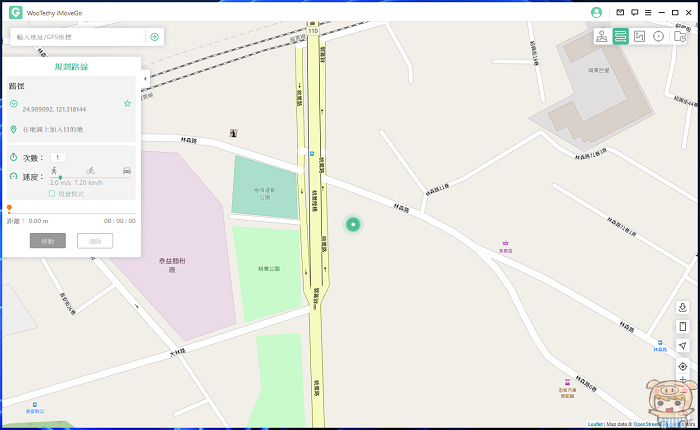The height and width of the screenshot is (430, 700).
Task: Click the speed slider handle
Action: point(60,178)
